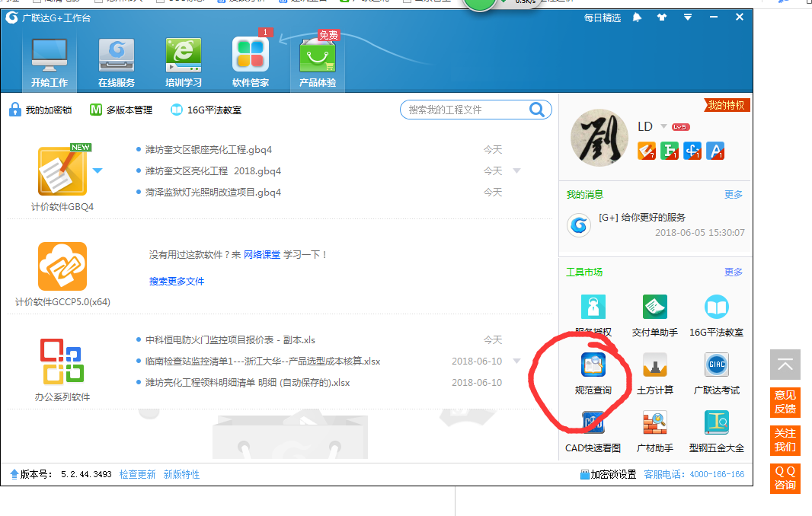Viewport: 812px width, 516px height.
Task: Click the 检查更新 link
Action: coord(137,474)
